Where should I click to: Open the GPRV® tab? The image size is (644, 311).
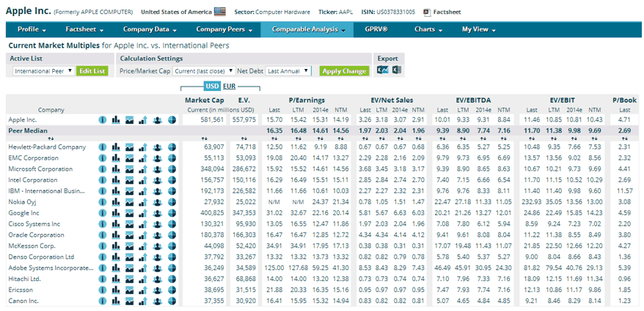coord(376,29)
